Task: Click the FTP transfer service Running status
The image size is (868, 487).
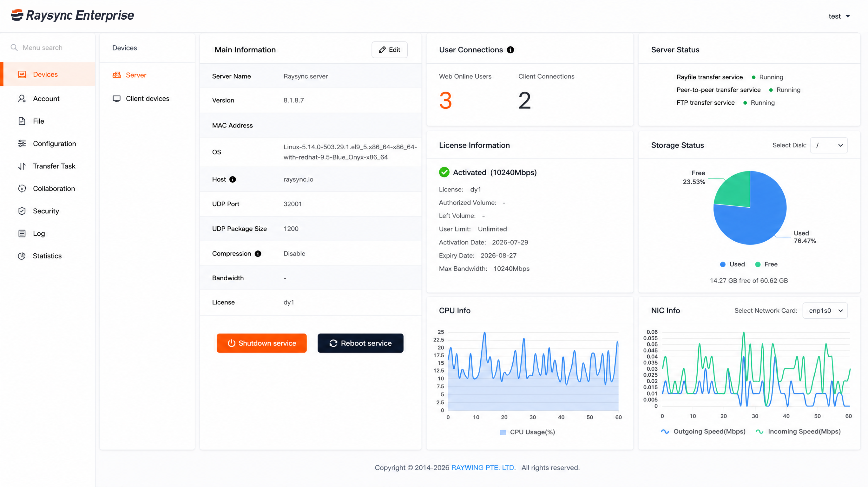Action: (x=759, y=103)
